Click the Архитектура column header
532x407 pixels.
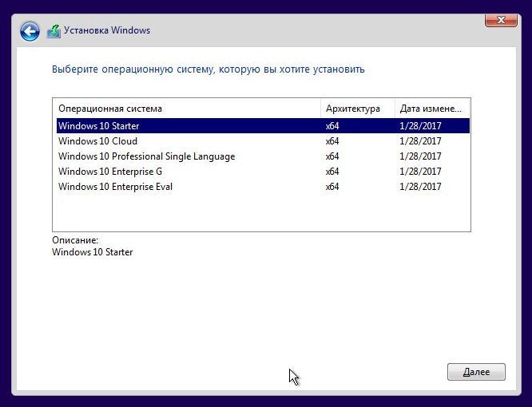pyautogui.click(x=352, y=109)
